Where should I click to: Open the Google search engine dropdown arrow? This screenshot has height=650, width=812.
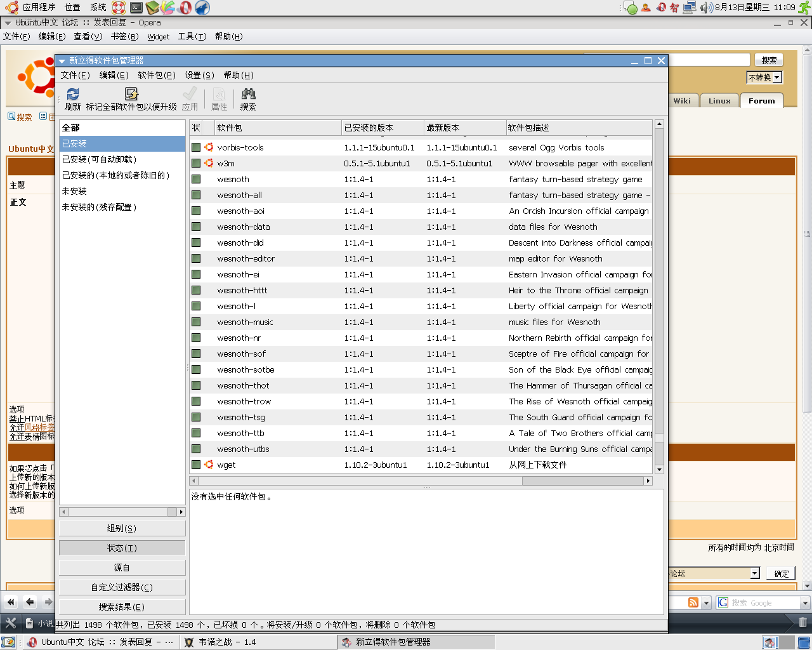805,602
